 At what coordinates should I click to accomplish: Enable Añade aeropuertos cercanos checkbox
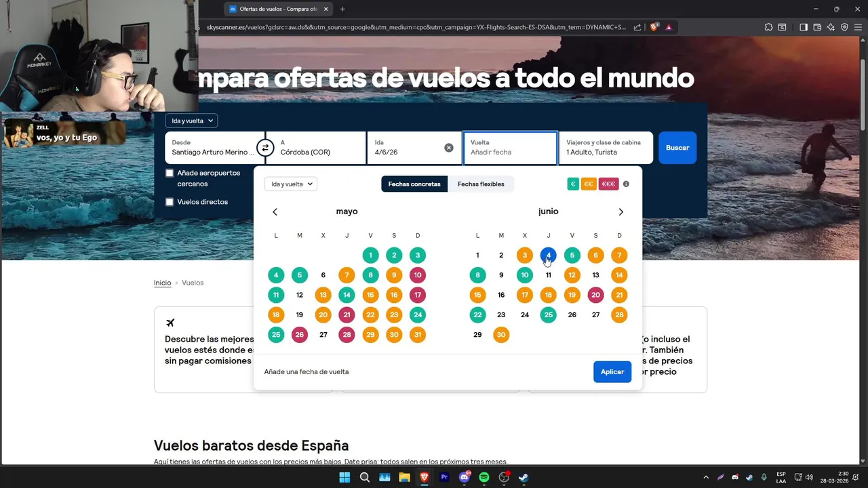click(x=170, y=174)
